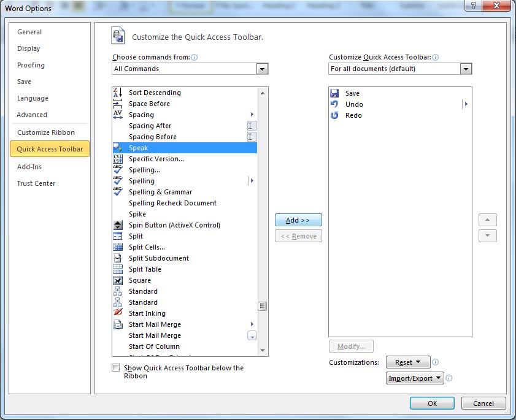Click the Start Inking pen icon
The image size is (516, 420).
117,313
